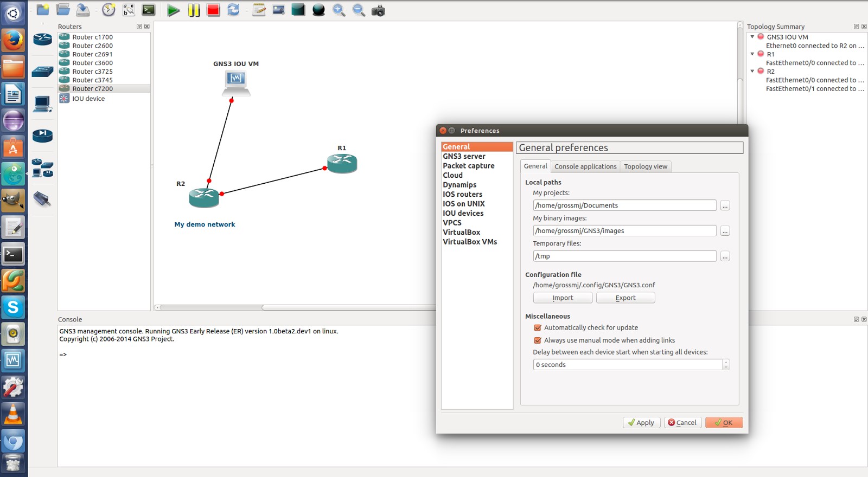The image size is (868, 477).
Task: Zoom out of the topology canvas
Action: click(359, 10)
